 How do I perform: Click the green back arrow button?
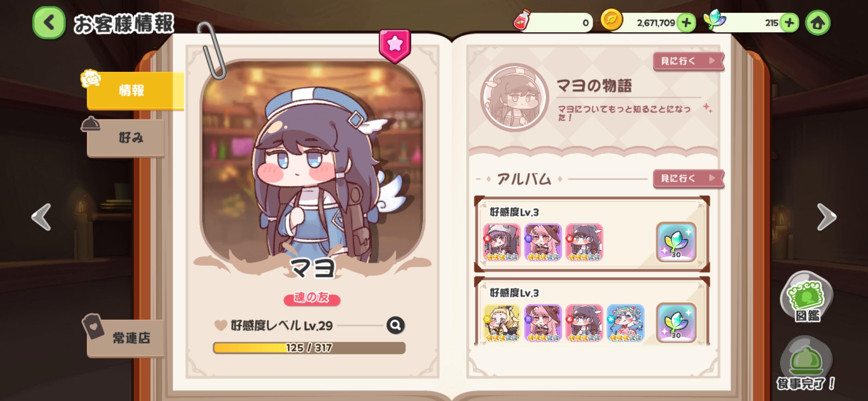click(49, 23)
